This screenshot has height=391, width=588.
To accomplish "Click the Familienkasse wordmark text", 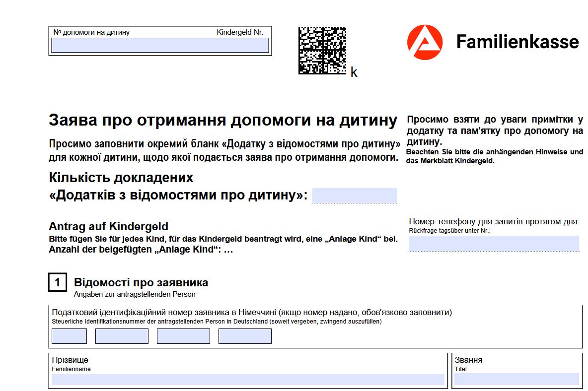I will click(517, 42).
